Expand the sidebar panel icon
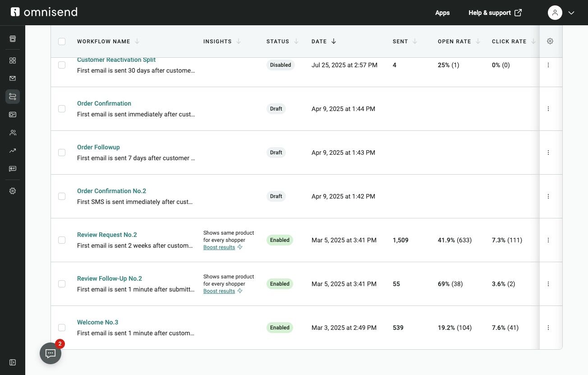This screenshot has width=588, height=375. click(13, 362)
